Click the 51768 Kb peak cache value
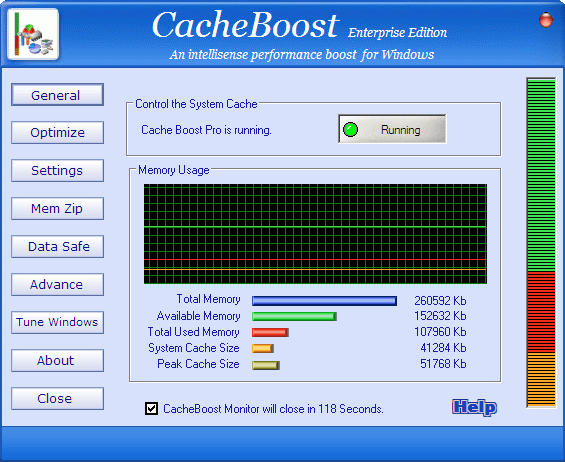Viewport: 565px width, 462px height. click(443, 364)
